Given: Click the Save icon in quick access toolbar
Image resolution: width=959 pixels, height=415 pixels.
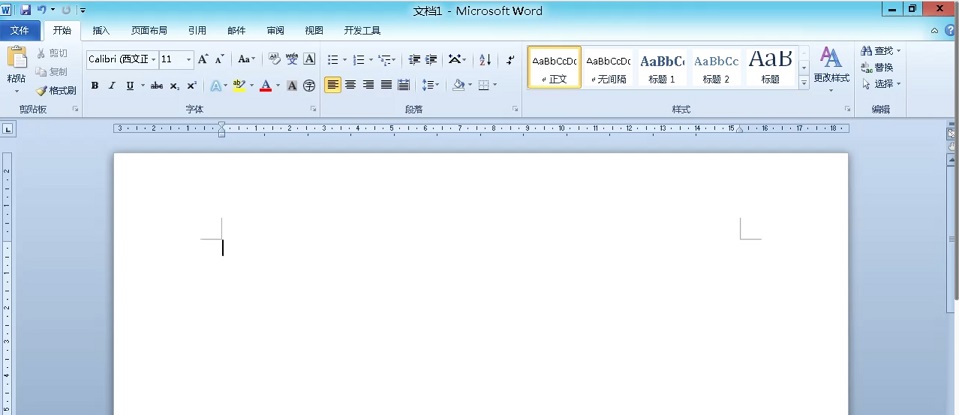Looking at the screenshot, I should 26,10.
